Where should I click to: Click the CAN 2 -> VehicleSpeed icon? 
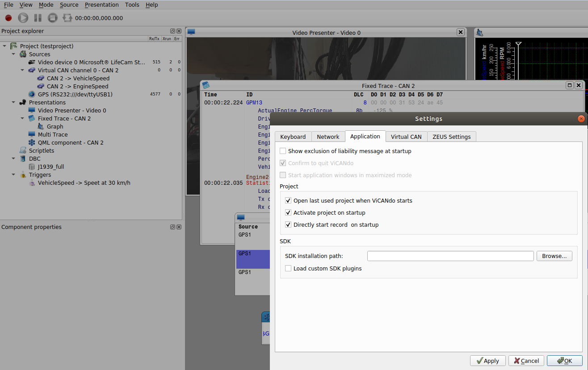point(41,79)
